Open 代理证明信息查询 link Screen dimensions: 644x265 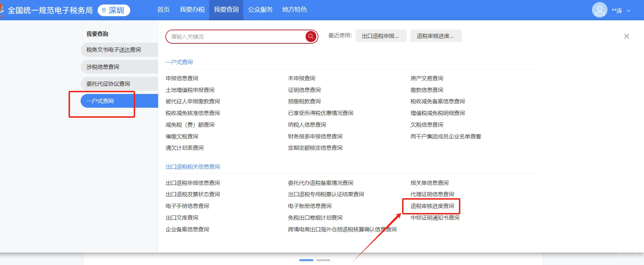432,194
